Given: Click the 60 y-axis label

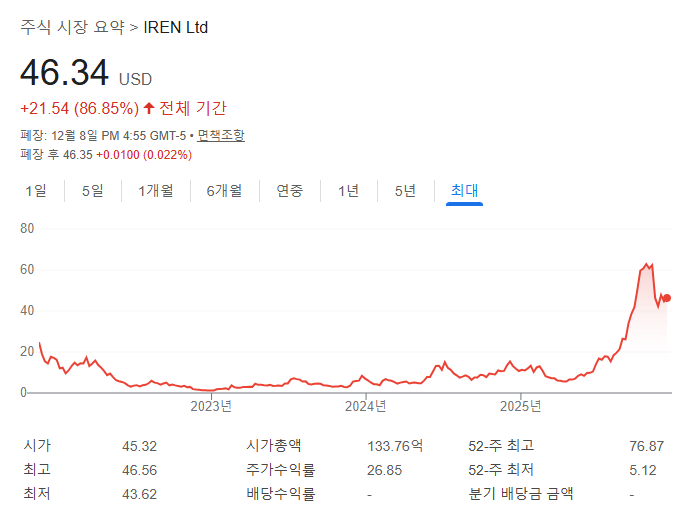Looking at the screenshot, I should click(27, 269).
